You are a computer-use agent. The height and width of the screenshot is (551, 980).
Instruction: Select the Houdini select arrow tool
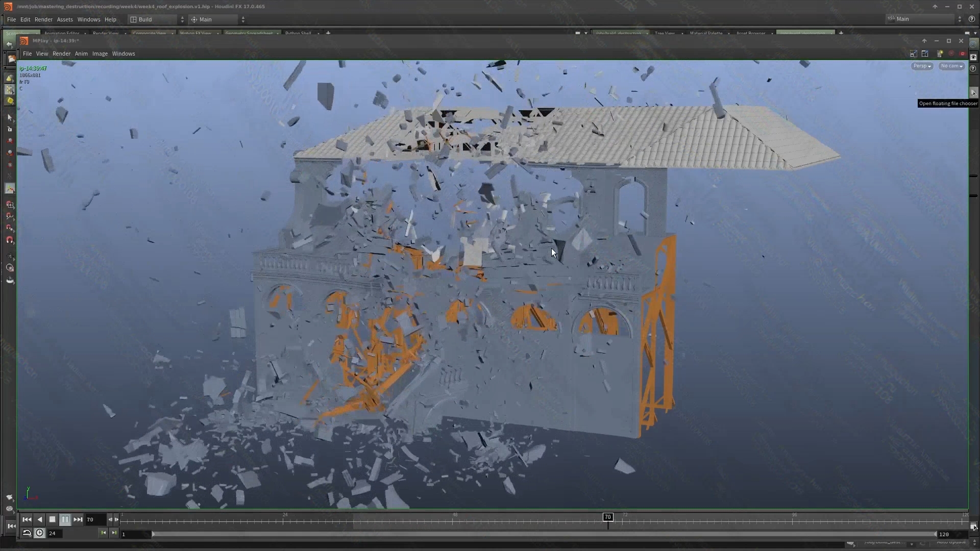pos(9,118)
